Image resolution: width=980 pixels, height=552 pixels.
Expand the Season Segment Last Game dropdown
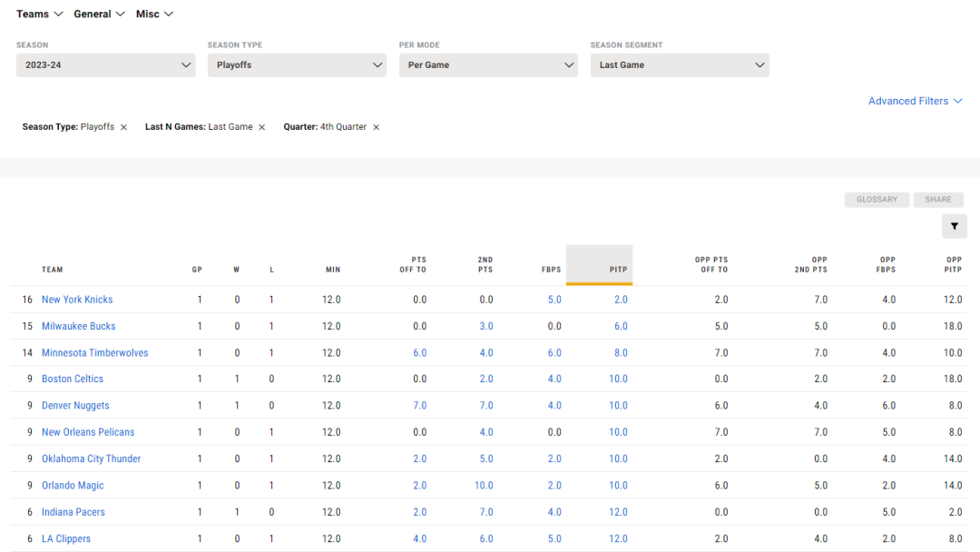click(680, 65)
